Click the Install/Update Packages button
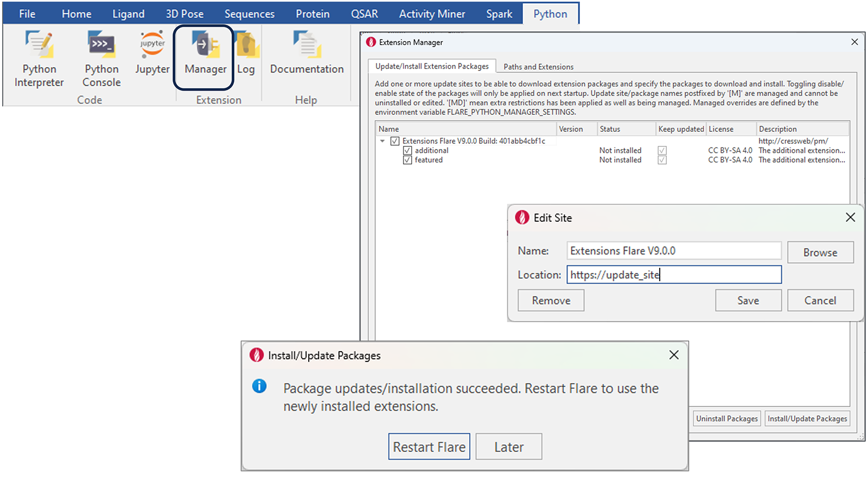 point(807,418)
